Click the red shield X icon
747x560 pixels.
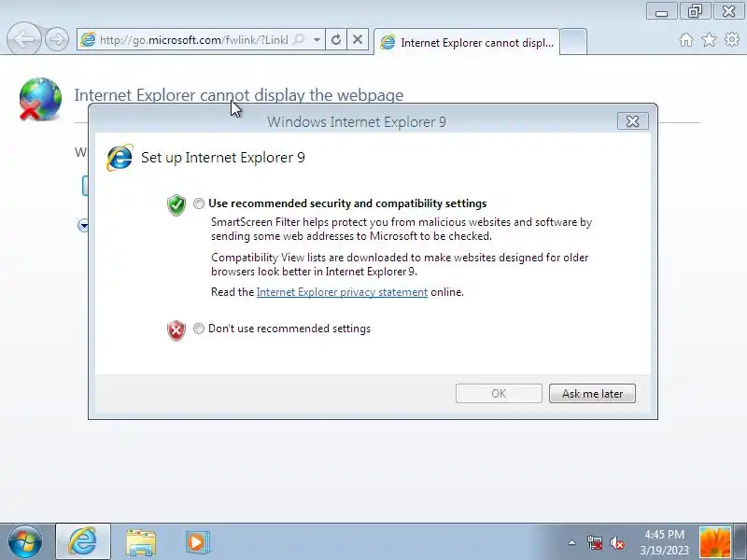[x=176, y=330]
